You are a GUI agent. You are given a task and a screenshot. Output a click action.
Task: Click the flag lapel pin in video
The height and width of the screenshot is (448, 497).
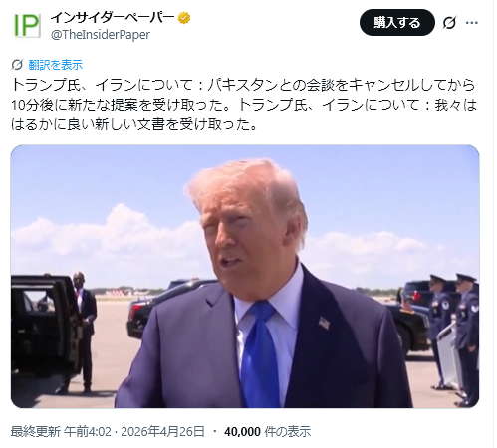coord(324,323)
